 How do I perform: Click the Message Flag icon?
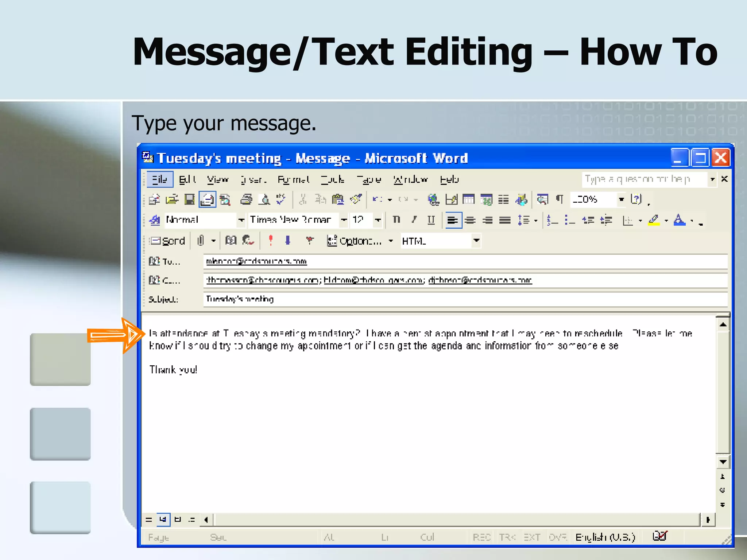click(309, 241)
